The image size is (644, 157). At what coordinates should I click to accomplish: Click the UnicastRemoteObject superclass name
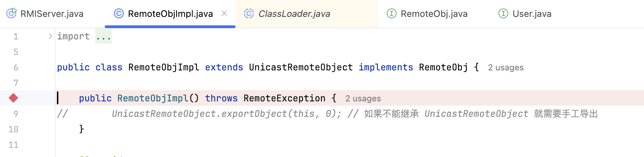[301, 67]
